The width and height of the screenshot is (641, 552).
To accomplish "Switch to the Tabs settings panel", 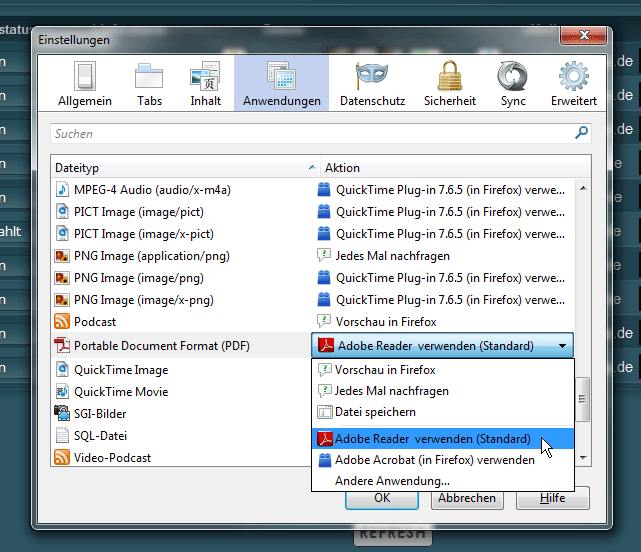I will click(x=149, y=83).
